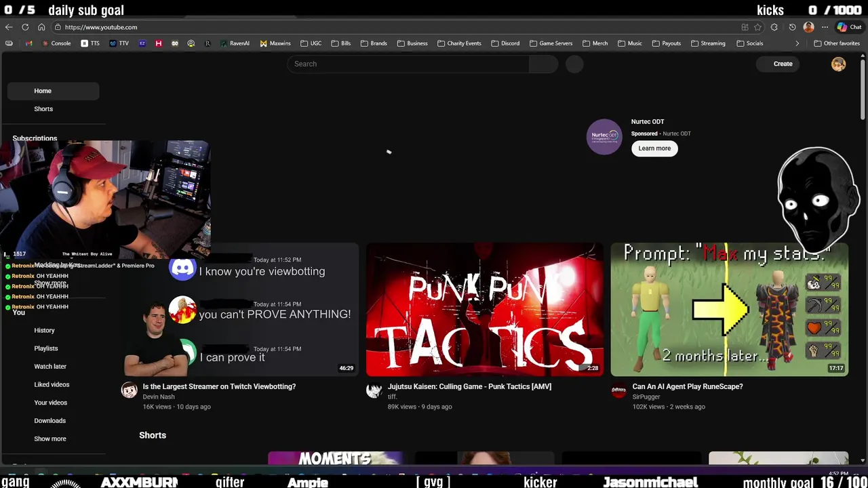Viewport: 868px width, 488px height.
Task: Reload the page with the refresh icon
Action: pos(25,27)
